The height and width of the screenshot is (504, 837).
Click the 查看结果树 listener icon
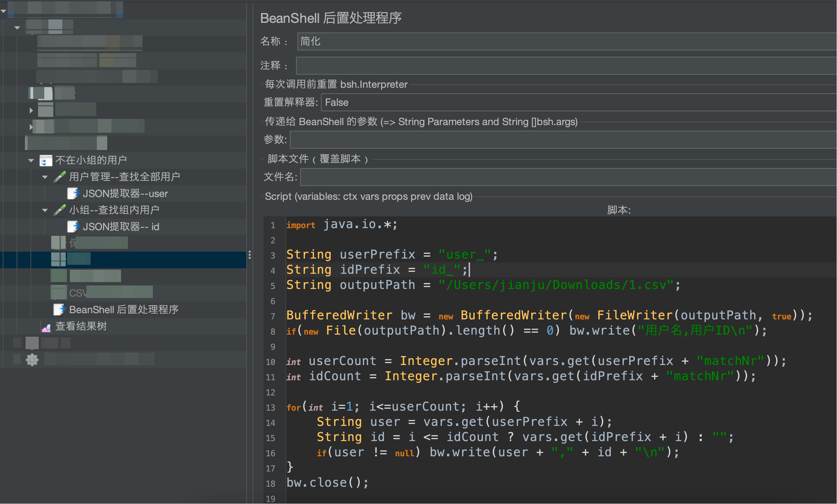pos(46,327)
